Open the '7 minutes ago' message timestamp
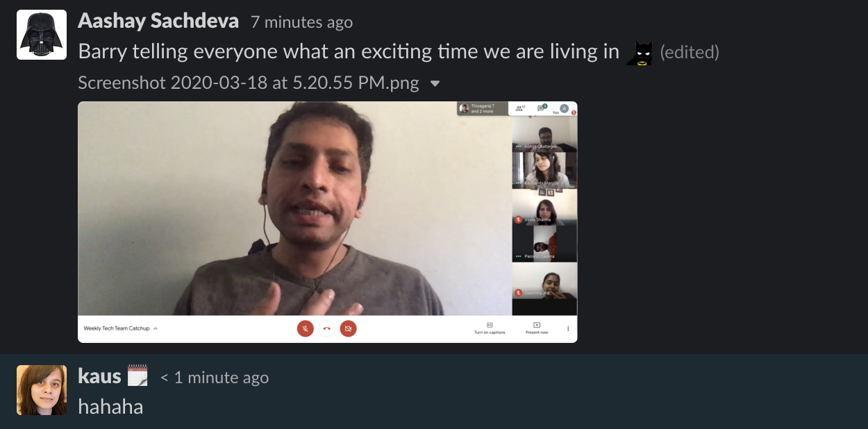868x429 pixels. (x=301, y=22)
